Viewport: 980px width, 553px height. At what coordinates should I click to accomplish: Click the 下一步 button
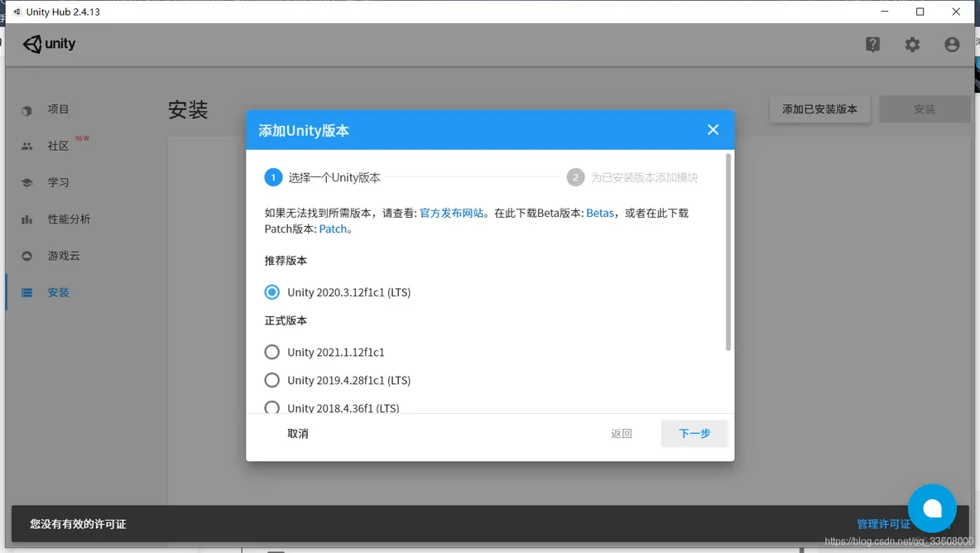[x=694, y=433]
